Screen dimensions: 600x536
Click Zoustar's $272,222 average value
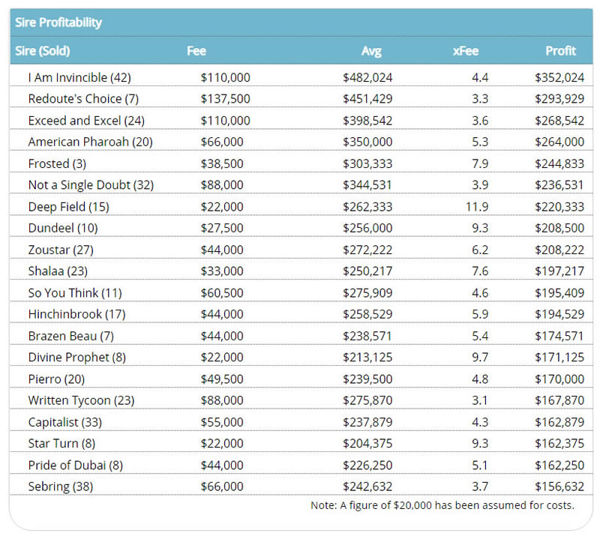pos(362,250)
